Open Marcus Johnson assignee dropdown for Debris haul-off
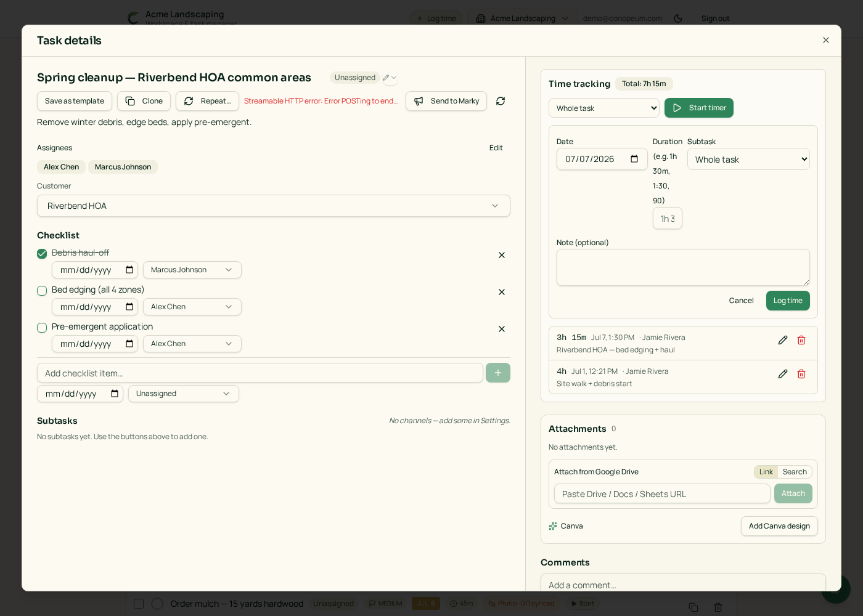The width and height of the screenshot is (863, 616). tap(192, 270)
